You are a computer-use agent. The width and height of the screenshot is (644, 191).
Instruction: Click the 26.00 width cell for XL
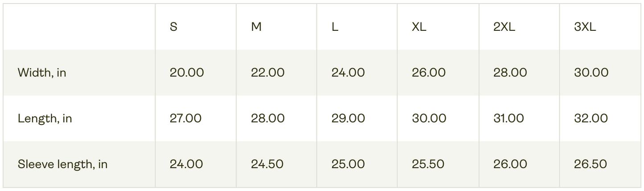point(429,73)
